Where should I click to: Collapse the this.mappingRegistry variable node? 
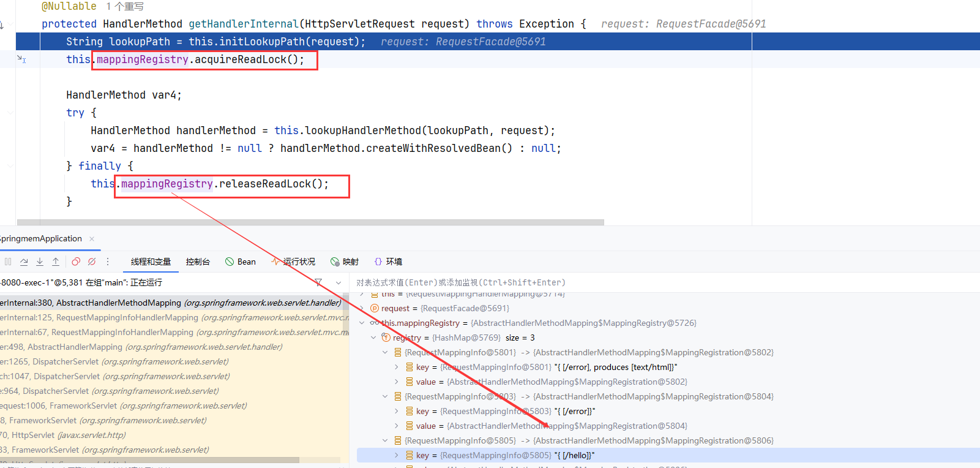[x=362, y=323]
